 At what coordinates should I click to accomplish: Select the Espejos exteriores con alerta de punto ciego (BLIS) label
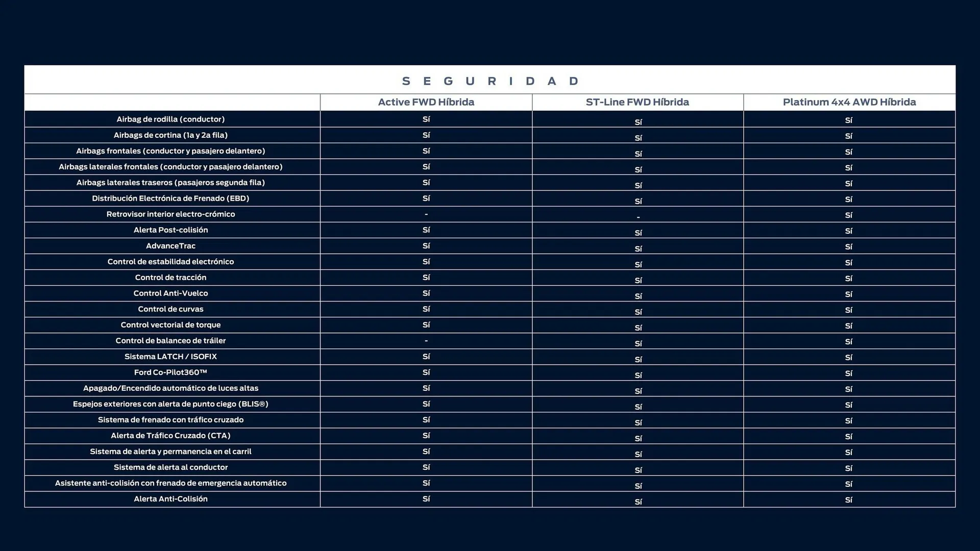171,404
